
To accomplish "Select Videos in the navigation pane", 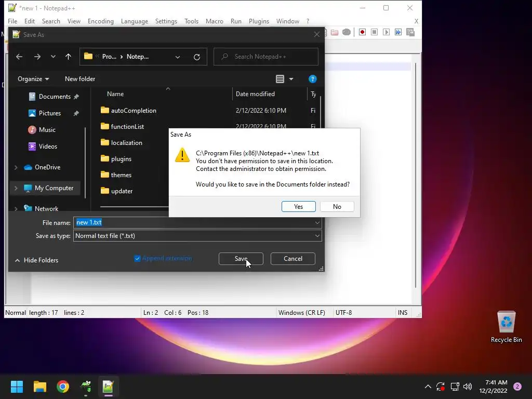I will 47,147.
